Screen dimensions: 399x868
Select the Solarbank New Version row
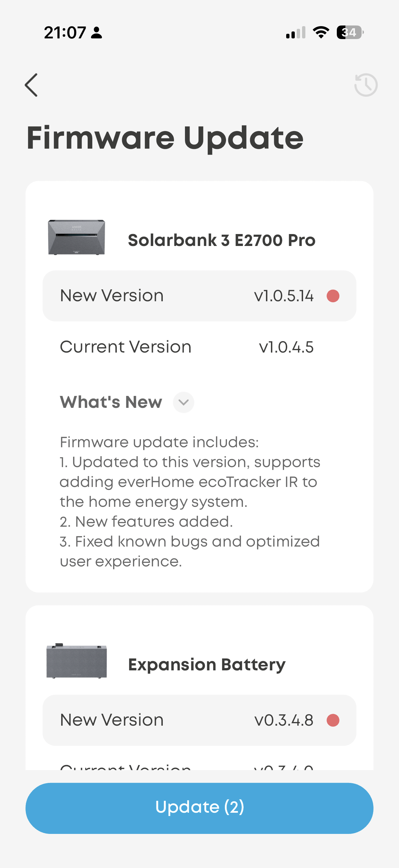[199, 296]
